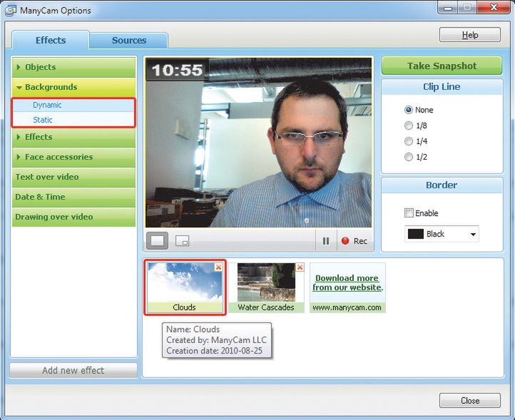
Task: Start recording with the Rec button
Action: point(355,241)
